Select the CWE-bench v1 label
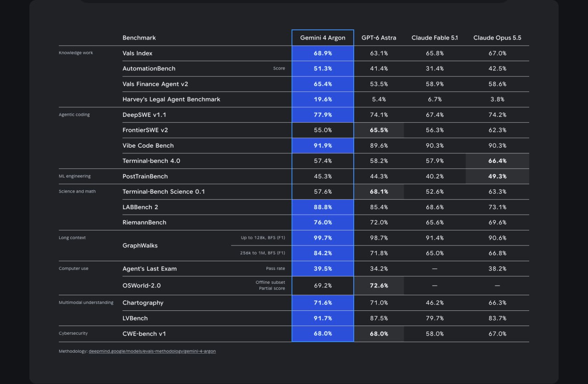The image size is (588, 384). [x=143, y=334]
